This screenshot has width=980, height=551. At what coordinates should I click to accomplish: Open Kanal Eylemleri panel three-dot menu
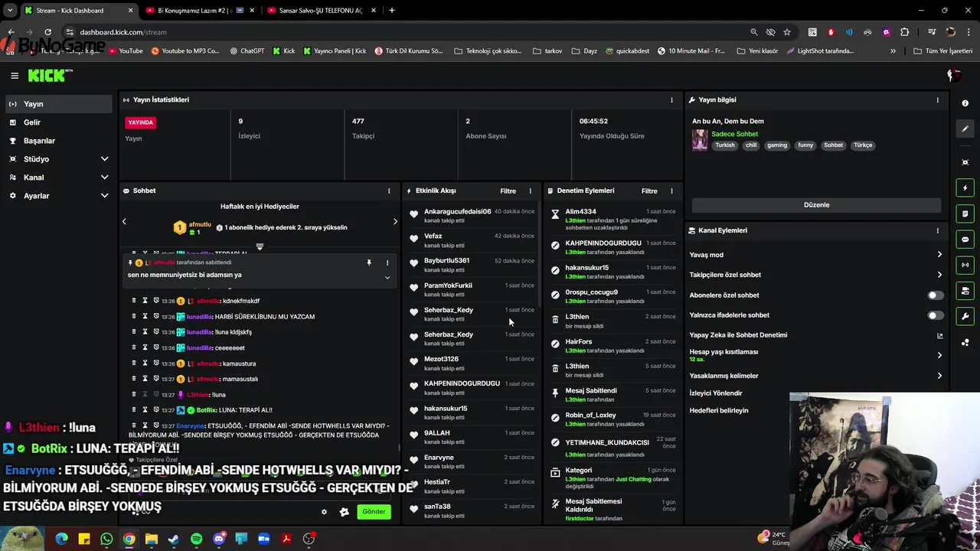(x=937, y=230)
